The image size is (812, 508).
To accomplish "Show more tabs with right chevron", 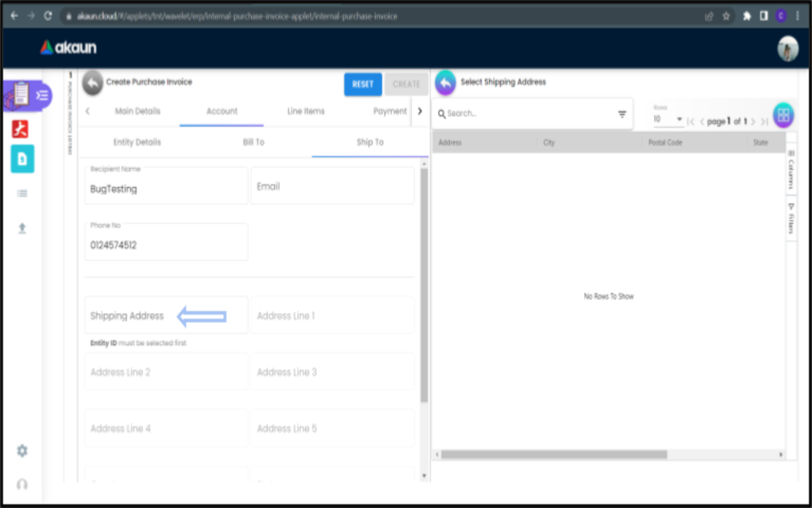I will coord(420,111).
